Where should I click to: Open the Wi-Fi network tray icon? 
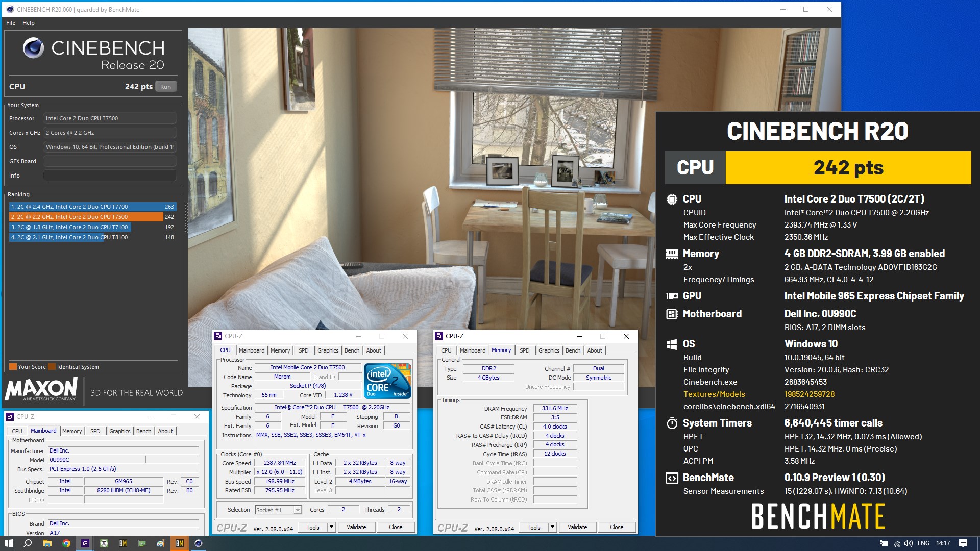coord(896,543)
